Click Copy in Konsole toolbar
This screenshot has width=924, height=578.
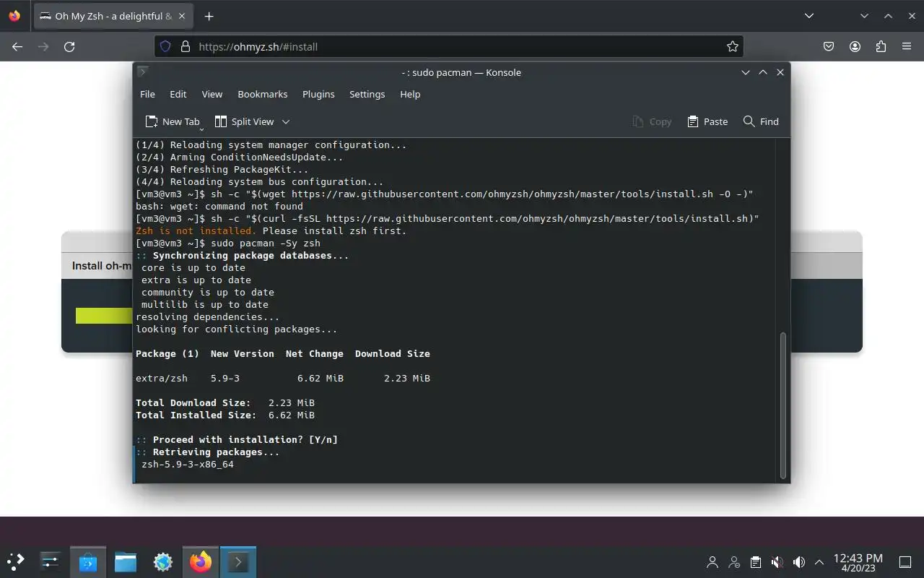coord(652,121)
